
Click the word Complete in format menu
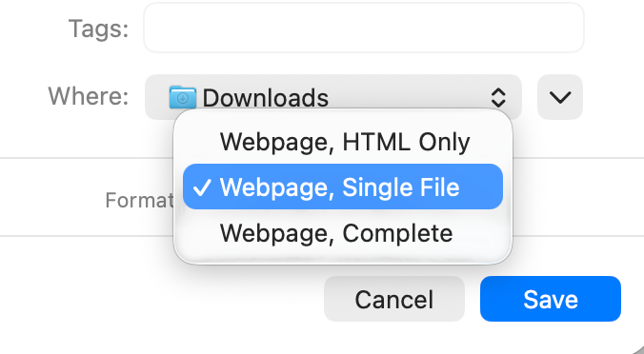[x=397, y=234]
